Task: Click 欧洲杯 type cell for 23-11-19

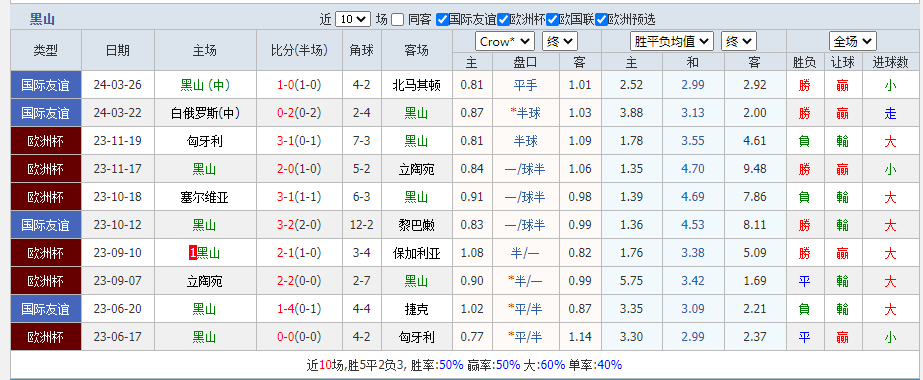Action: [x=46, y=141]
